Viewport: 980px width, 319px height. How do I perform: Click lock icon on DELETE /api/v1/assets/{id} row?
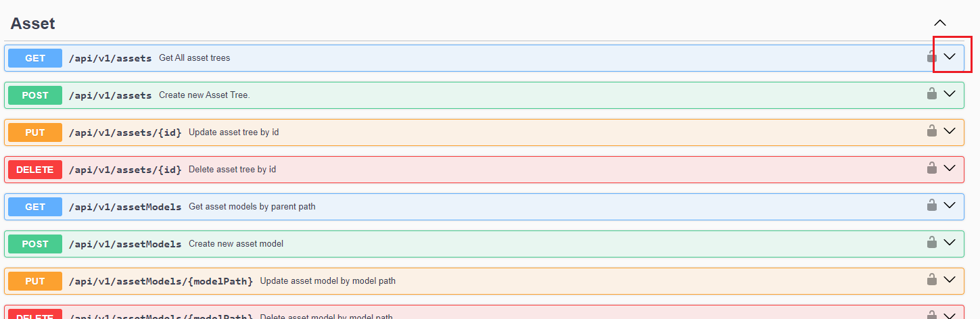931,168
